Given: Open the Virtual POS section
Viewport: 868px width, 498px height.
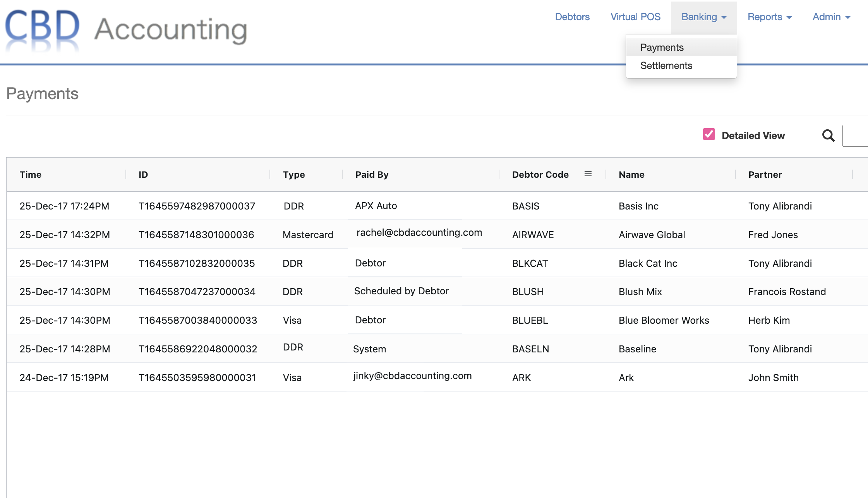Looking at the screenshot, I should (x=635, y=17).
